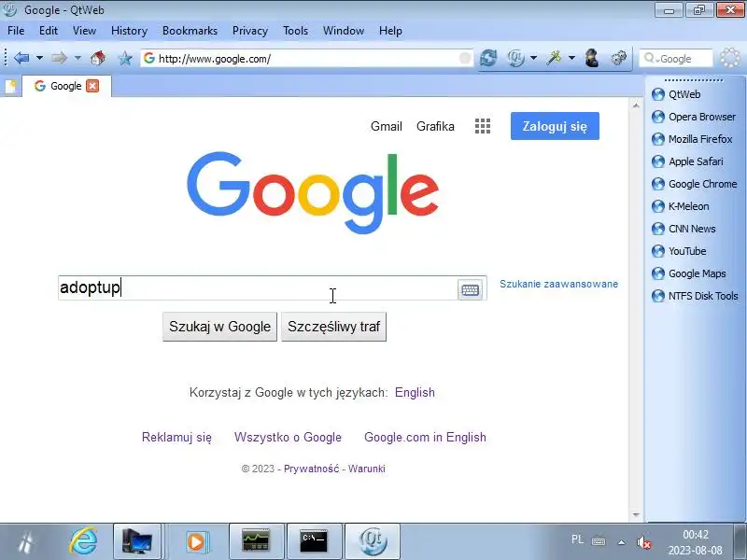747x560 pixels.
Task: Open the Warunki link
Action: pos(366,469)
